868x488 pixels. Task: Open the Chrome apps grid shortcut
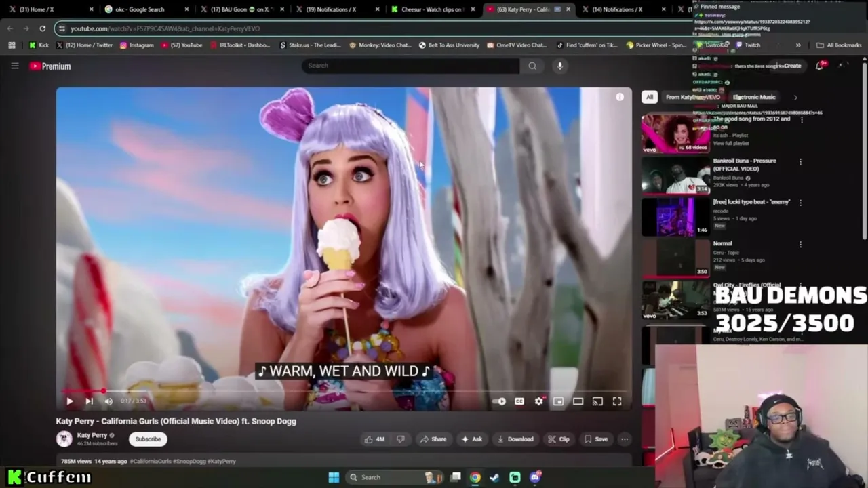12,45
